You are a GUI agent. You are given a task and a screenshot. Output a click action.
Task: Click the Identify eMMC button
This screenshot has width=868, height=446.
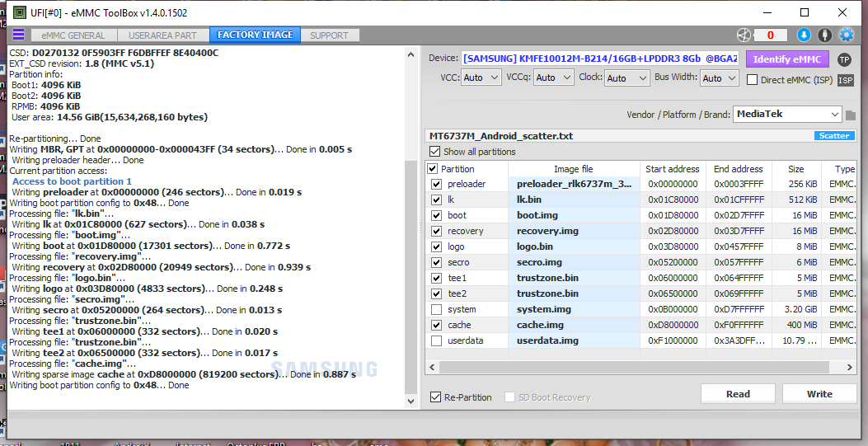point(787,59)
